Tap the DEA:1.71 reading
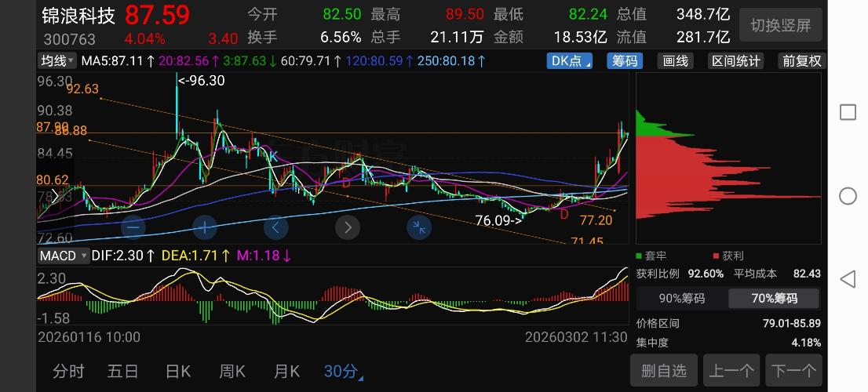The height and width of the screenshot is (392, 868). click(196, 256)
